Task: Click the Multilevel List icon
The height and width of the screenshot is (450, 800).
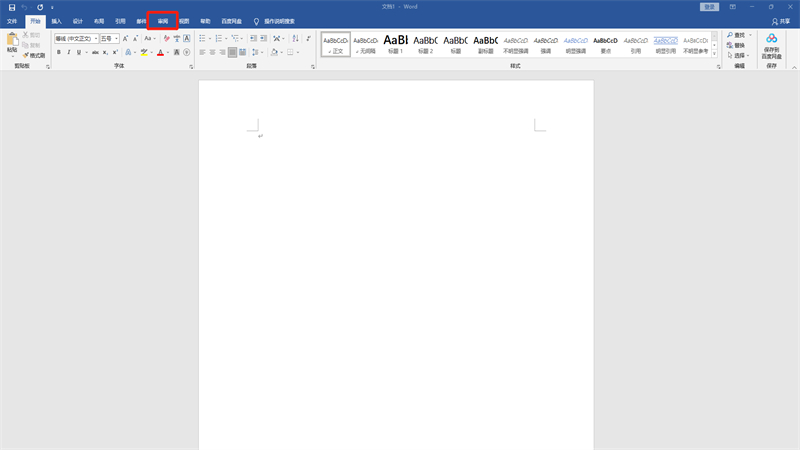Action: [235, 38]
